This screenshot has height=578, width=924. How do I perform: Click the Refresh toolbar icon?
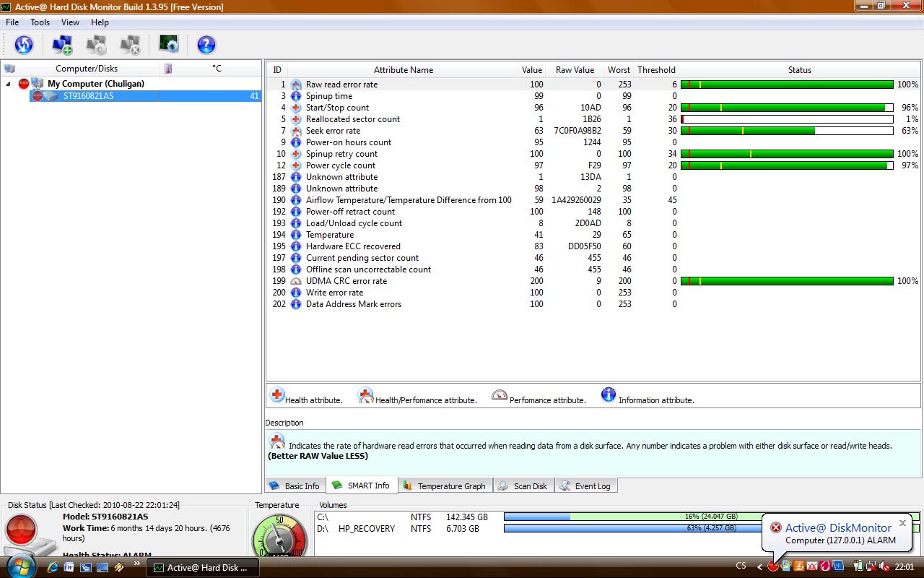pyautogui.click(x=24, y=45)
